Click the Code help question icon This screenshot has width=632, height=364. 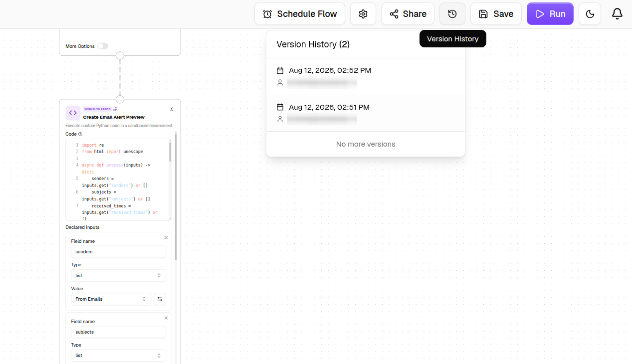click(x=80, y=134)
